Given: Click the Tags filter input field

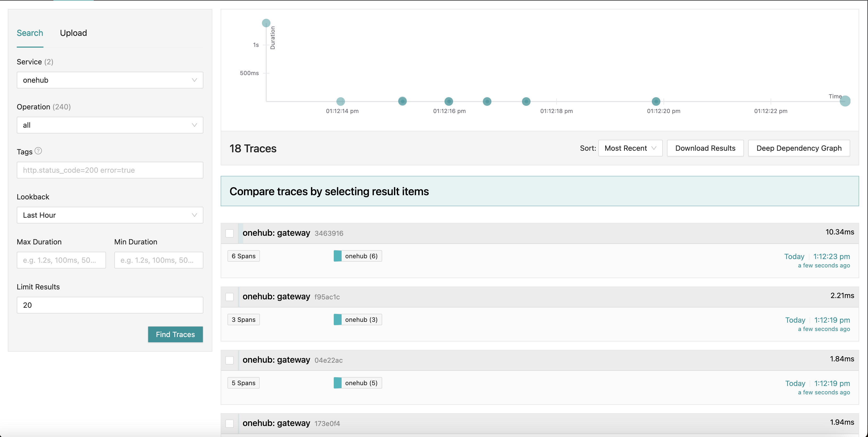Looking at the screenshot, I should tap(109, 170).
